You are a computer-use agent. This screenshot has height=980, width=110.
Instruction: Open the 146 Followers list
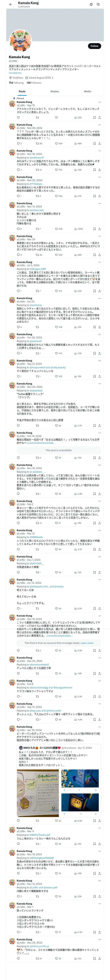[x=34, y=82]
